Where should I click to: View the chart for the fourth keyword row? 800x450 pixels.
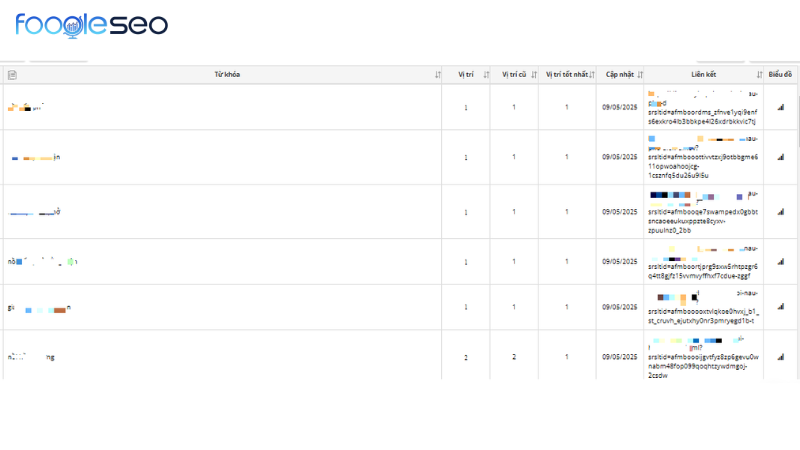click(x=781, y=262)
